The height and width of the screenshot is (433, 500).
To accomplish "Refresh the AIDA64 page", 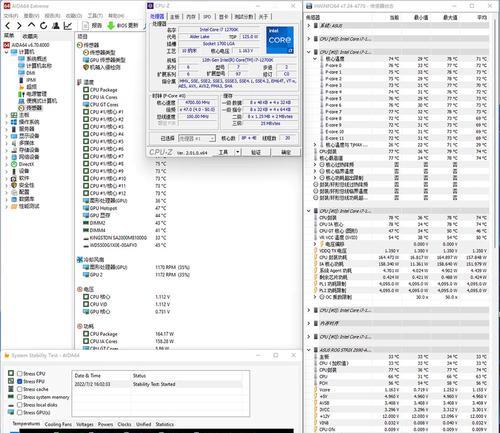I will tap(43, 26).
